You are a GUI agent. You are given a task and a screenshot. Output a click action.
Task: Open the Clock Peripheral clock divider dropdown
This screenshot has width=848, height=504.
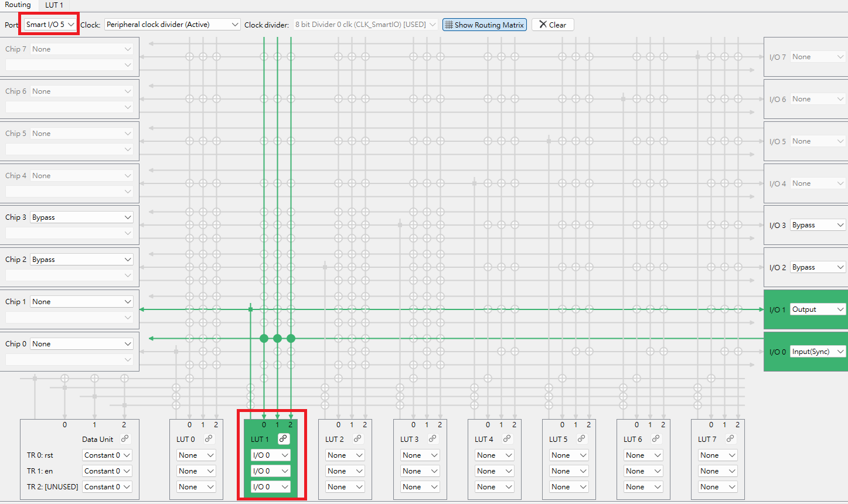(172, 25)
